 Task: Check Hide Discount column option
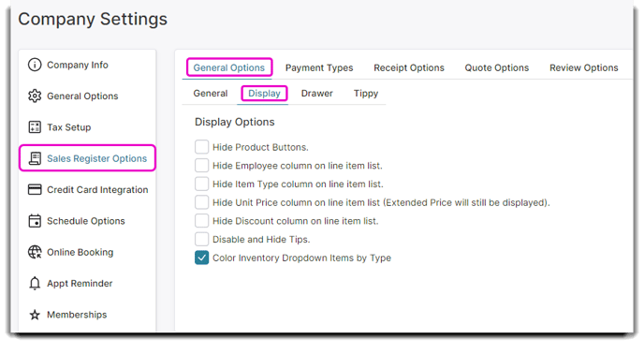coord(201,221)
